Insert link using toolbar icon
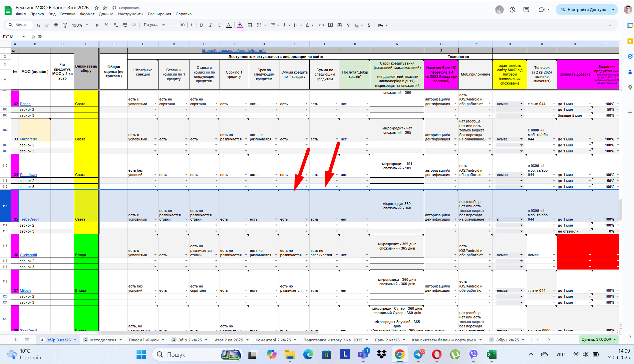The image size is (634, 364). 321,25
